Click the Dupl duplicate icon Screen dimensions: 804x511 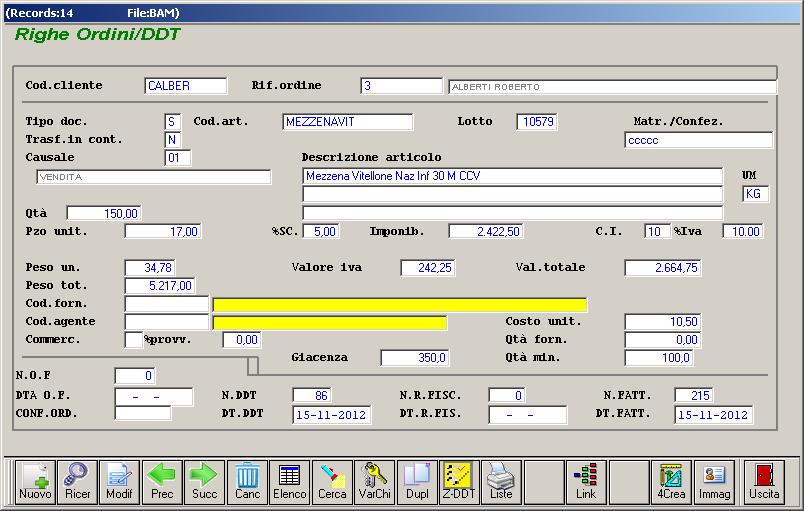click(x=417, y=482)
